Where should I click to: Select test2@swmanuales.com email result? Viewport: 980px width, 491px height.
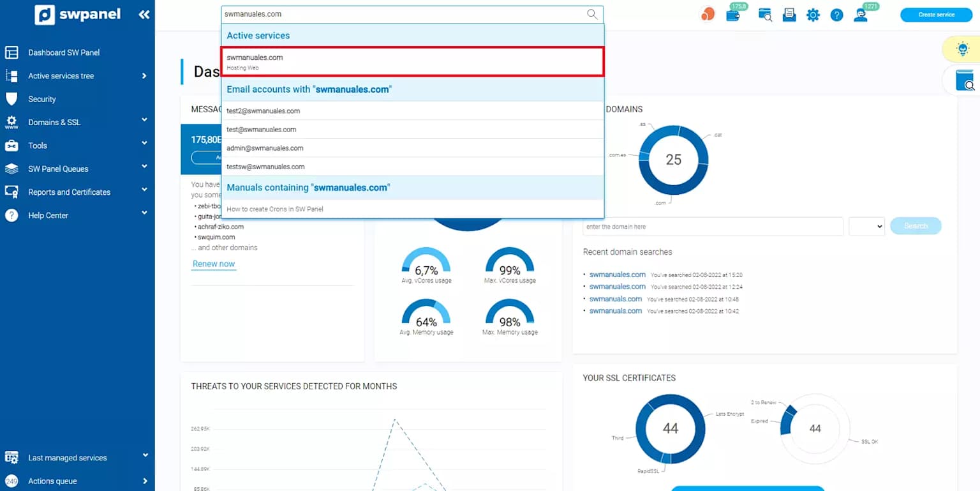pos(412,111)
